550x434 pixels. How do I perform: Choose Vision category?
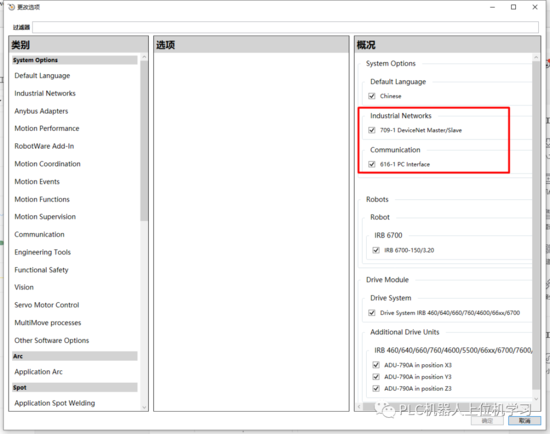[x=24, y=287]
